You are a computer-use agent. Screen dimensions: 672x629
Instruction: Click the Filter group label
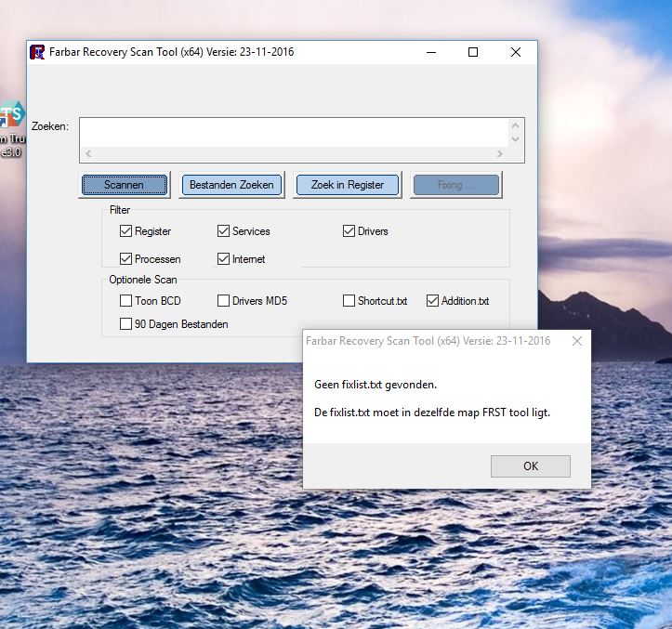pos(120,210)
